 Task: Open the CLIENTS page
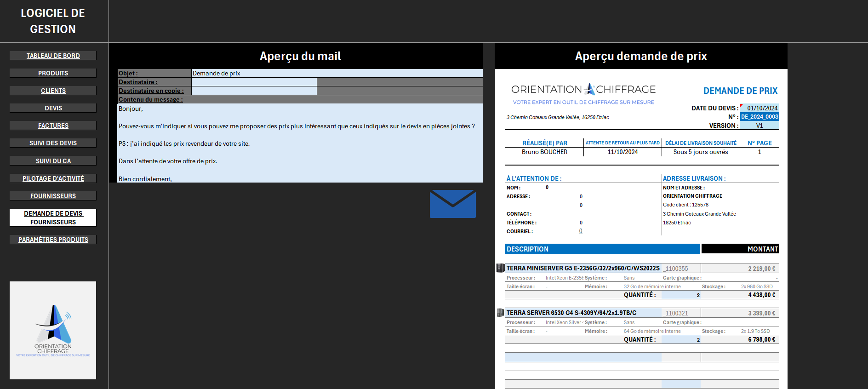(x=53, y=91)
